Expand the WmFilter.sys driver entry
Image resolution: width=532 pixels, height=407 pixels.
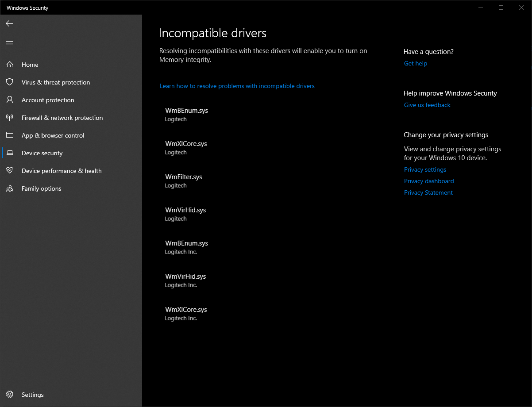click(183, 180)
